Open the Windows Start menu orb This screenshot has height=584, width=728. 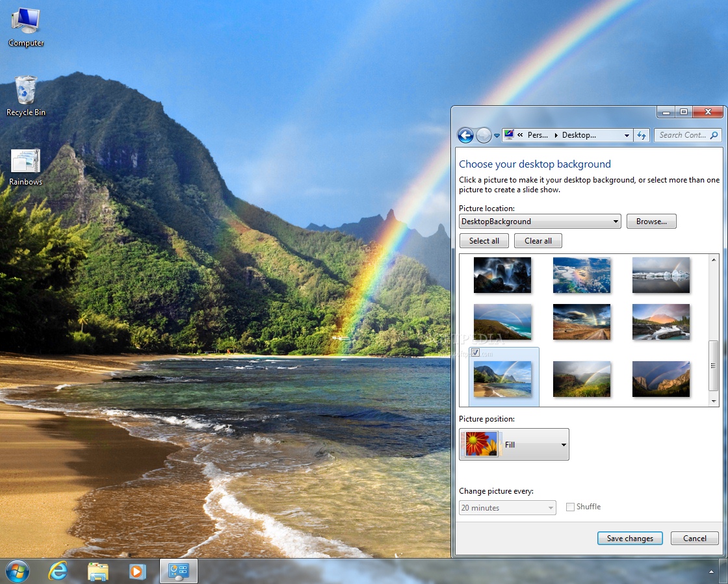[18, 571]
